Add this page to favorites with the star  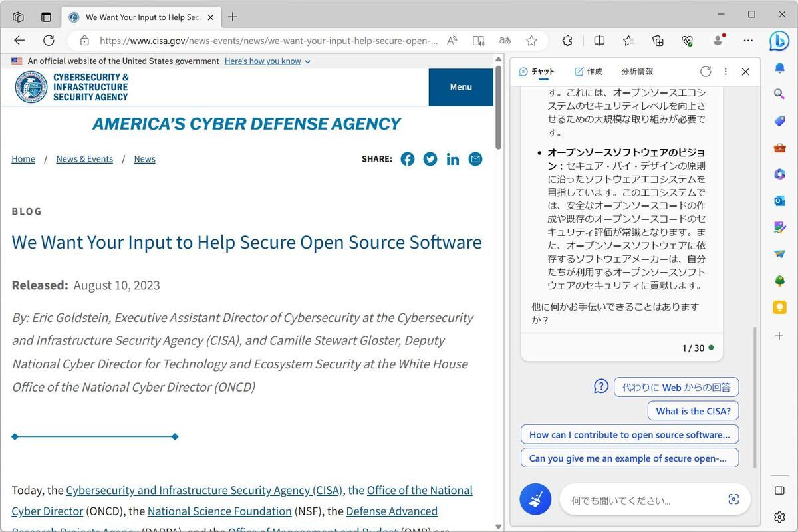coord(531,41)
